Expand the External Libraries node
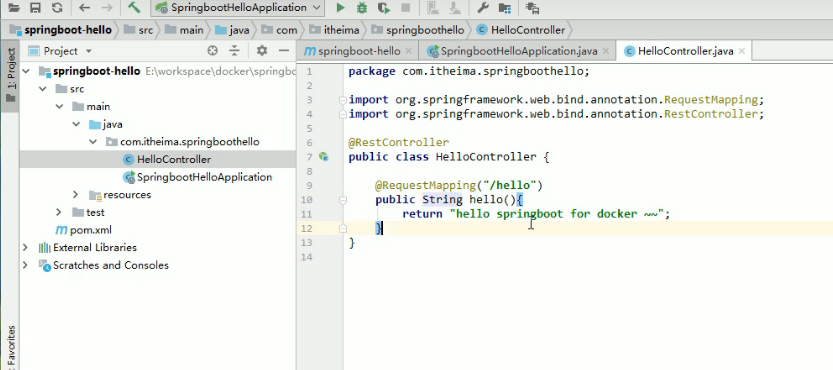 [x=26, y=247]
